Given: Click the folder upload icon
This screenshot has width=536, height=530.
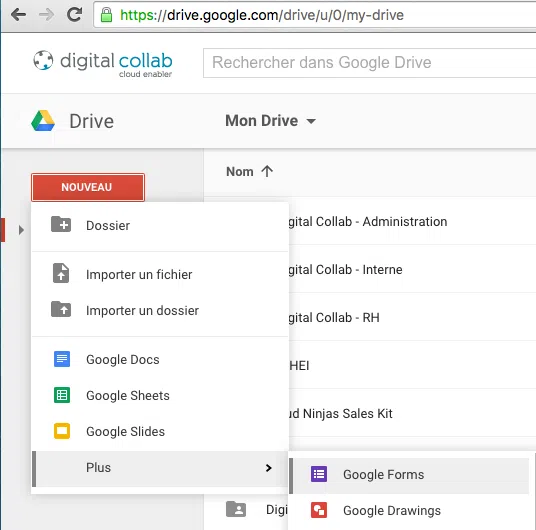Looking at the screenshot, I should tap(61, 309).
